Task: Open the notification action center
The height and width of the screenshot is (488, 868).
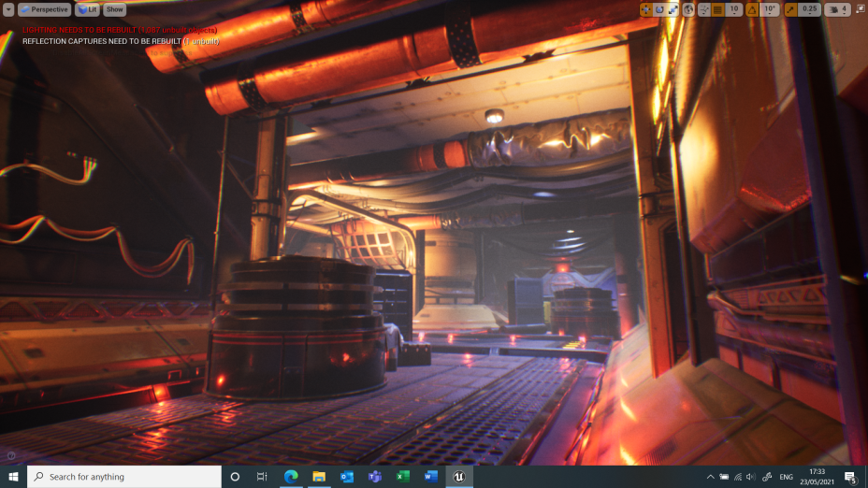Action: 851,477
